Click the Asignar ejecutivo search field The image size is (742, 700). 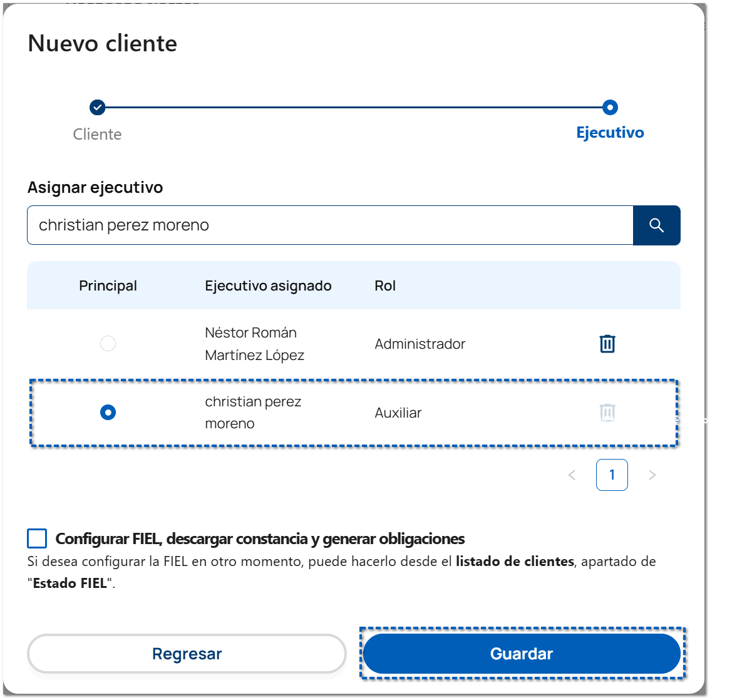330,225
